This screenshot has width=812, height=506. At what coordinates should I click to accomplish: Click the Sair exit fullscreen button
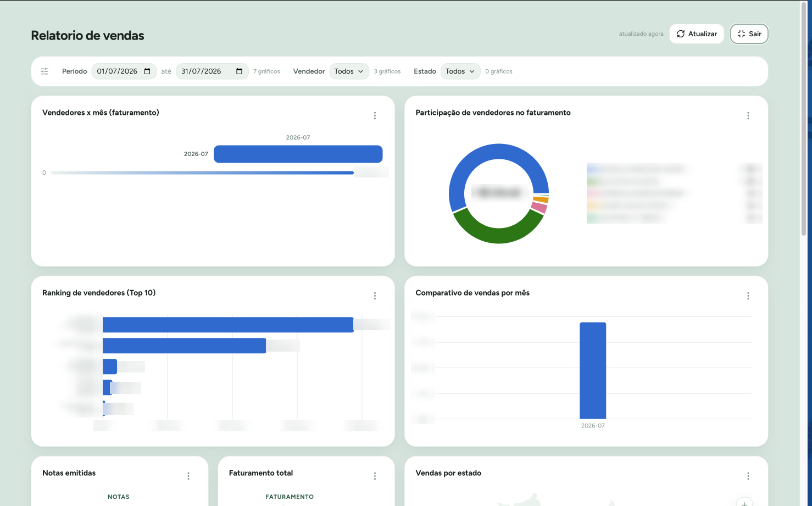coord(749,34)
